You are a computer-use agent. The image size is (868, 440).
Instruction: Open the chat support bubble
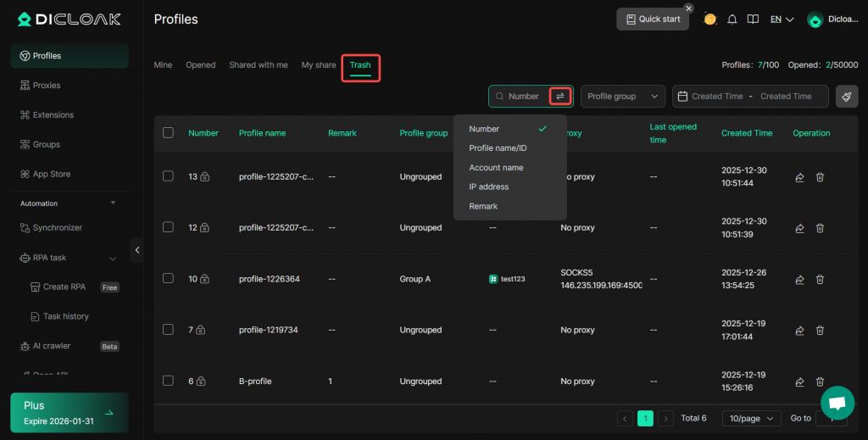click(837, 404)
